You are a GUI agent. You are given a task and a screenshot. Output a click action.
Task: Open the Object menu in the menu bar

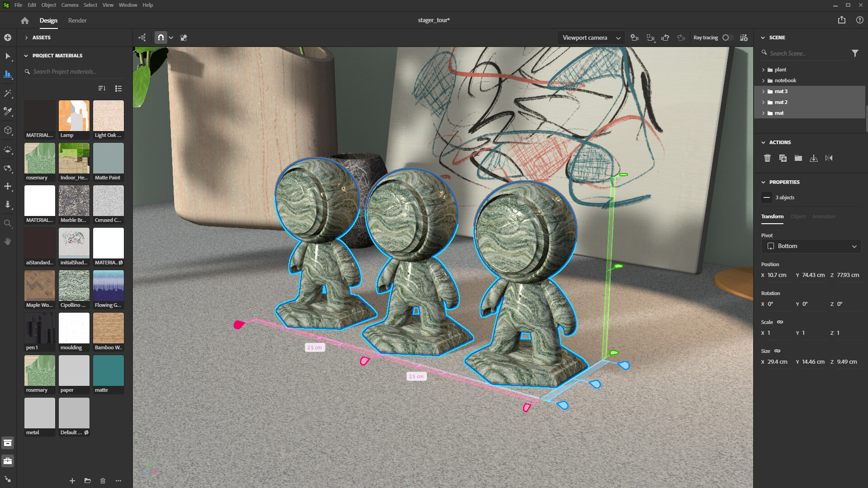(48, 5)
